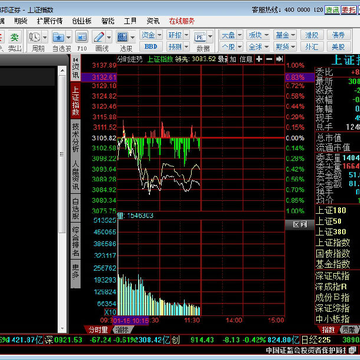Open the 数据 PE data icon
This screenshot has height=360, width=360.
coord(200,36)
